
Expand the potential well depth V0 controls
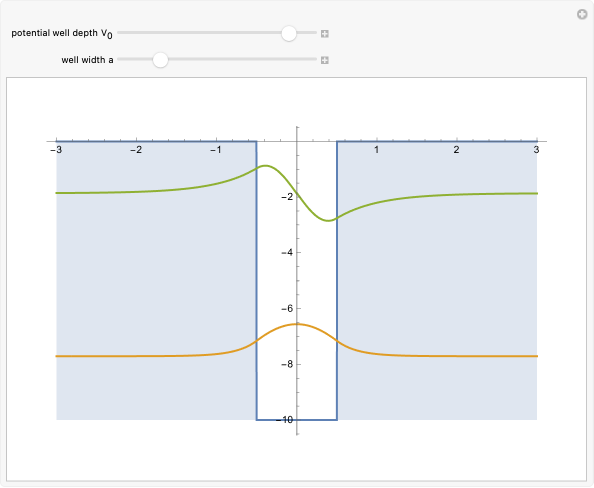(x=325, y=34)
